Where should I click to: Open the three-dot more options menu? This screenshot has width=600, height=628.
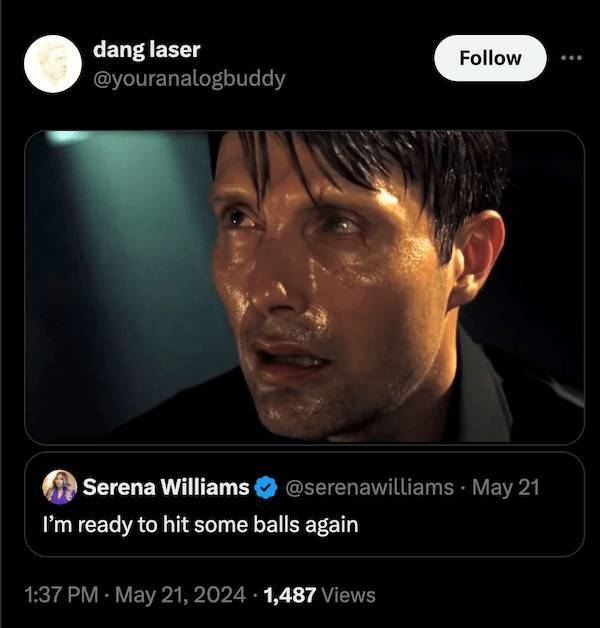pos(571,58)
